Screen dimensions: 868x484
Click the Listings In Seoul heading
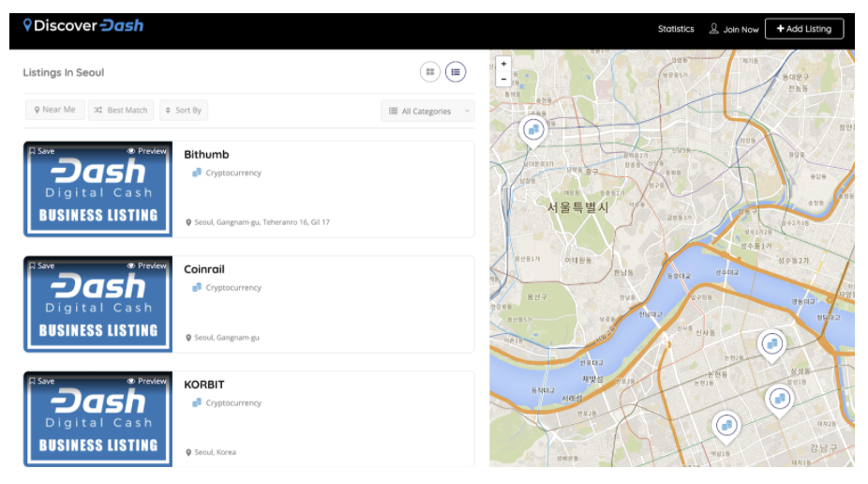[63, 72]
